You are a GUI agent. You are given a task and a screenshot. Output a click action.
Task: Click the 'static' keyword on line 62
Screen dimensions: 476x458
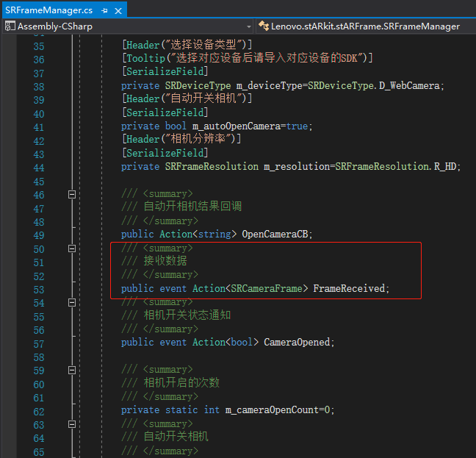(x=181, y=410)
